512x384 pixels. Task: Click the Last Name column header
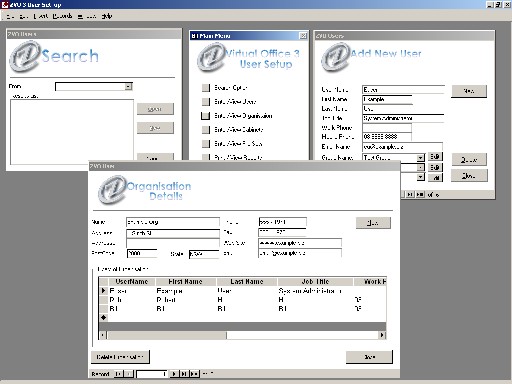click(247, 282)
